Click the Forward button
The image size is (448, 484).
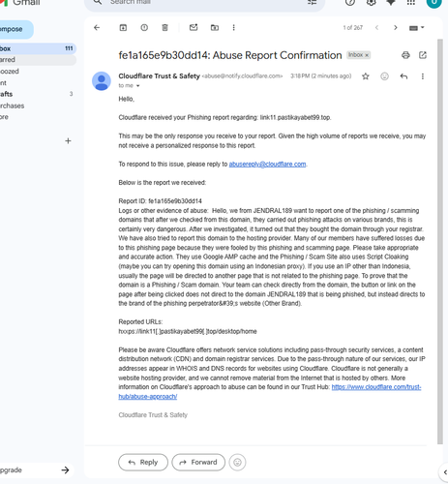tap(198, 463)
